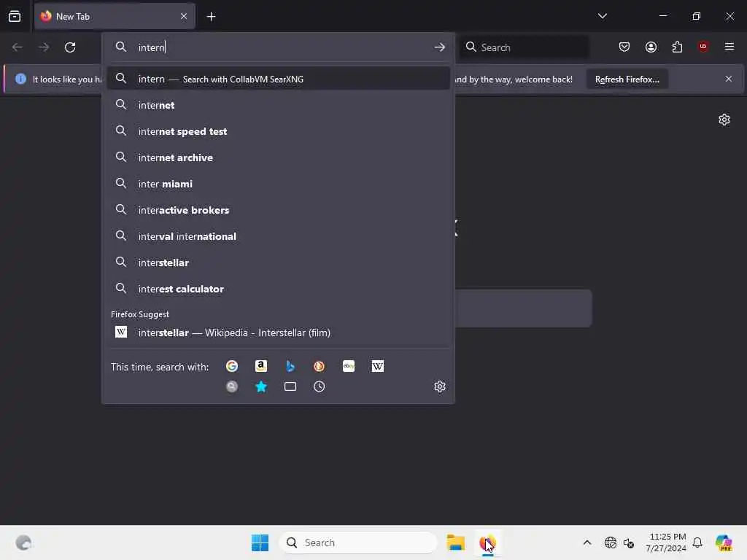Reload the current page
Viewport: 747px width, 560px height.
tap(70, 47)
